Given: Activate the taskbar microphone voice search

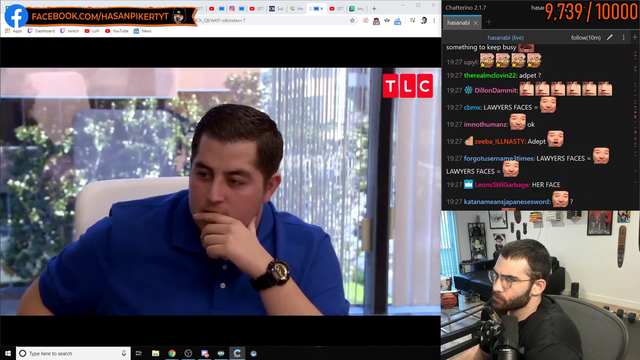Looking at the screenshot, I should point(124,353).
